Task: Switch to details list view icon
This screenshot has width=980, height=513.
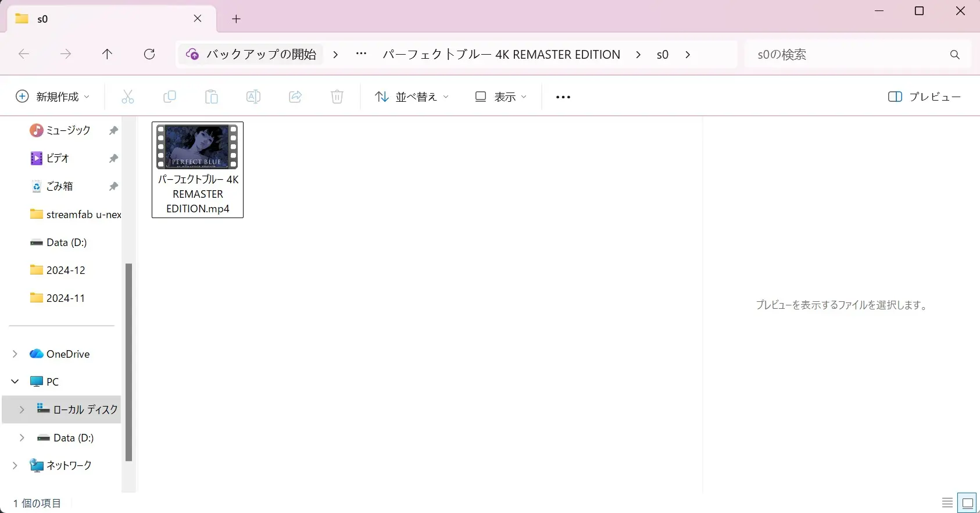Action: coord(947,503)
